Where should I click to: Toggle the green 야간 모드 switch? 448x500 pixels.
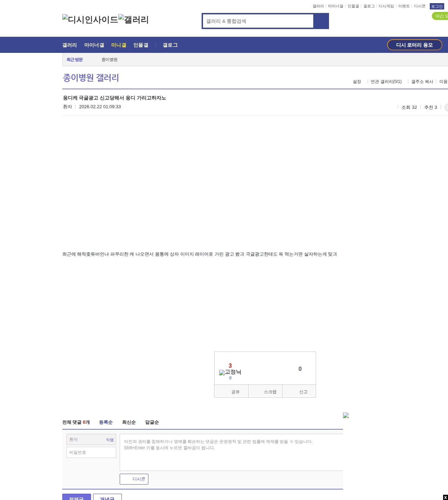440,16
